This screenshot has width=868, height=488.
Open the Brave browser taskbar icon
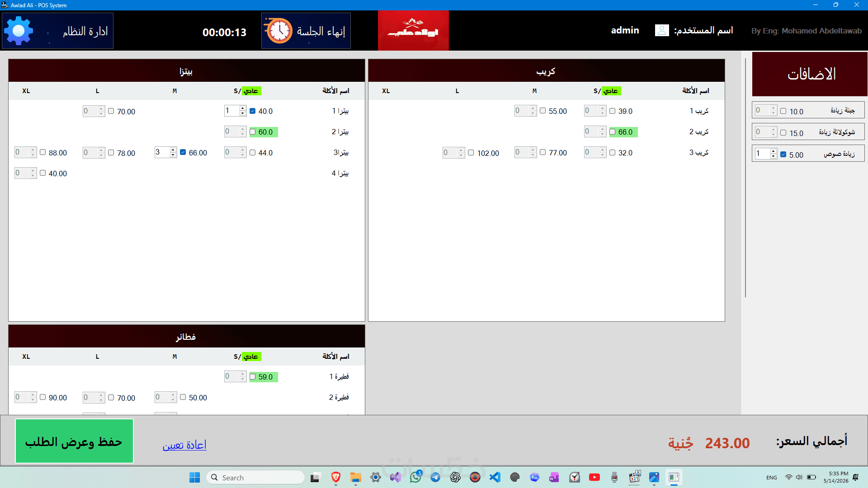pyautogui.click(x=336, y=477)
